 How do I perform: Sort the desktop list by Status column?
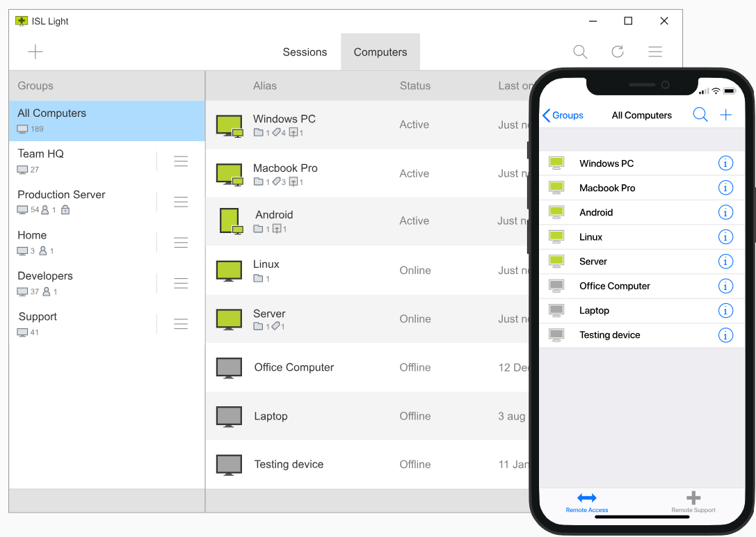pos(415,86)
